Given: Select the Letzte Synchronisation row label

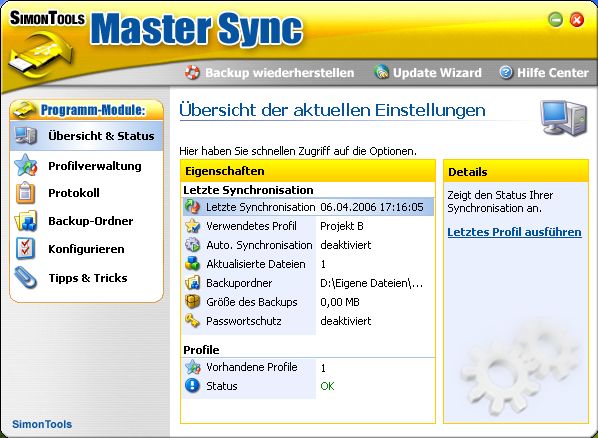Looking at the screenshot, I should 260,207.
